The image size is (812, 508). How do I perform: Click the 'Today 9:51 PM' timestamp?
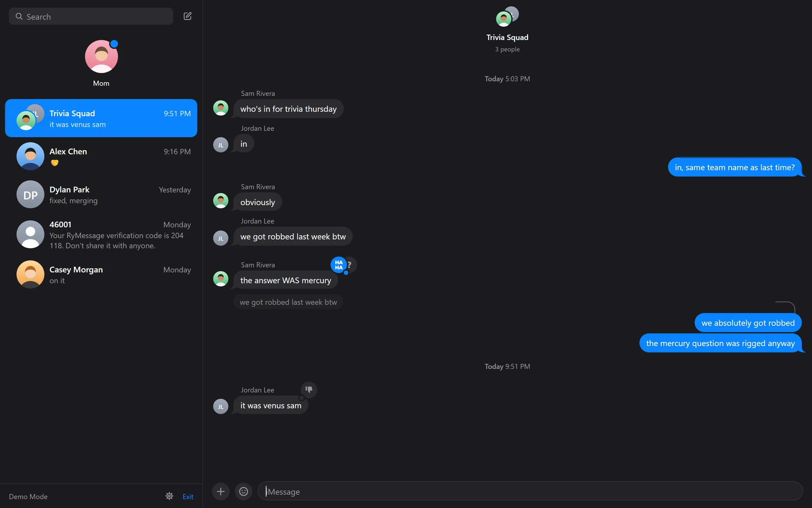click(x=507, y=366)
